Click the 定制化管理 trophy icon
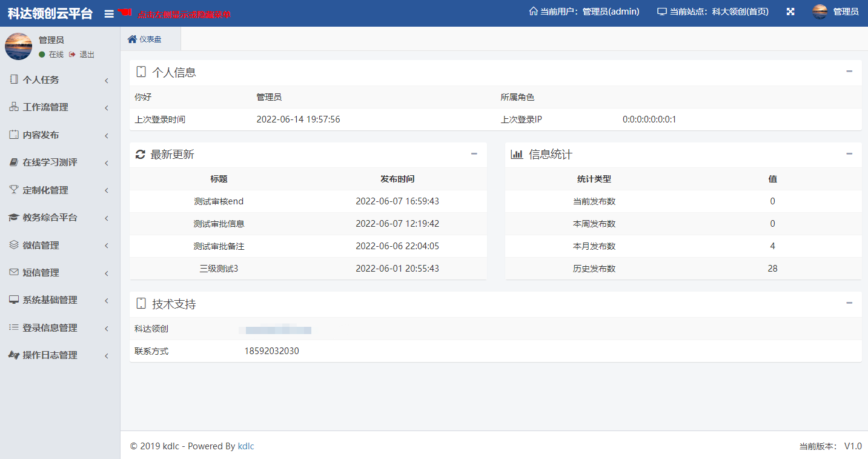Image resolution: width=868 pixels, height=459 pixels. (14, 190)
